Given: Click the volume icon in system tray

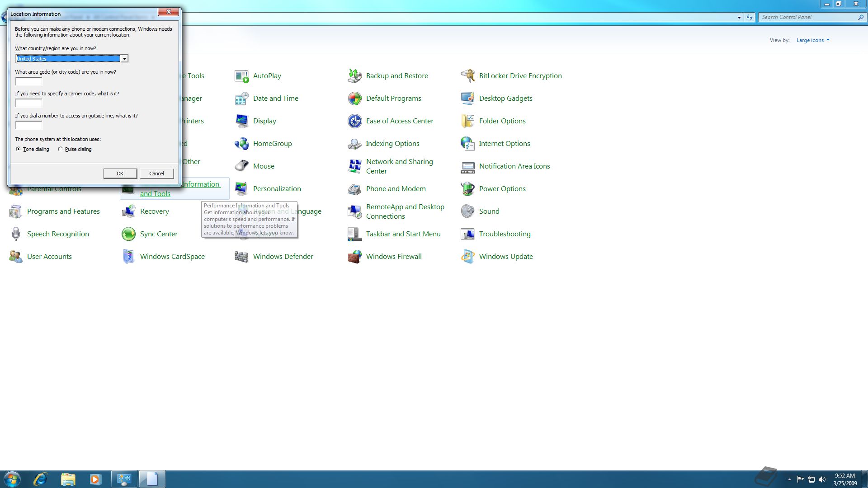Looking at the screenshot, I should [822, 479].
